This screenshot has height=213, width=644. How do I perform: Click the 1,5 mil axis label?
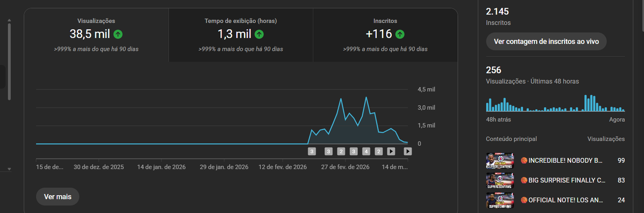(x=426, y=125)
